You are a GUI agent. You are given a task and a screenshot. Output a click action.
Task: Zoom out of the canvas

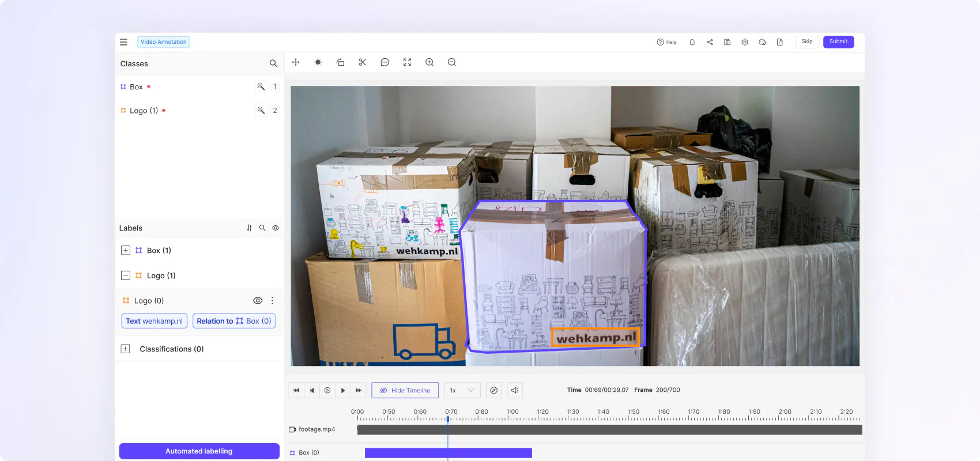[x=452, y=62]
